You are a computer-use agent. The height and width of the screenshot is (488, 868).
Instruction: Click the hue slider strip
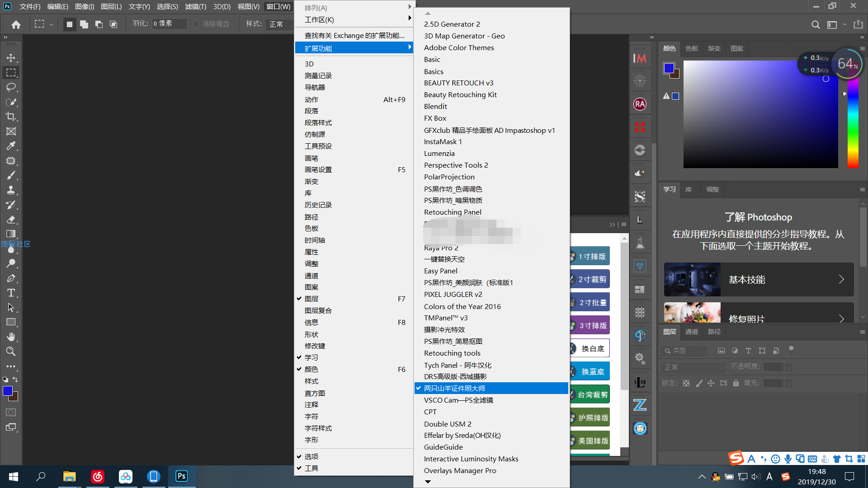click(x=853, y=115)
